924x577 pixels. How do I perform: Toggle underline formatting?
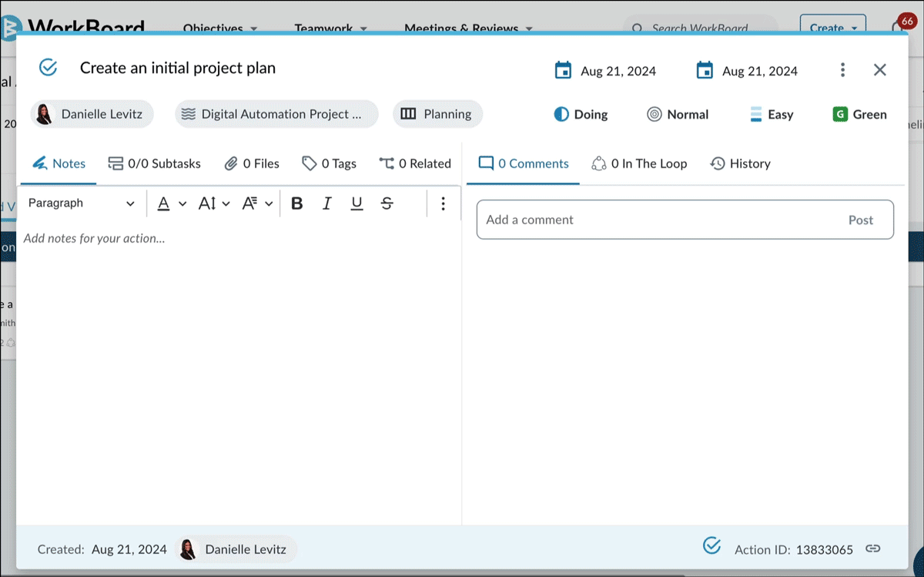pyautogui.click(x=357, y=203)
